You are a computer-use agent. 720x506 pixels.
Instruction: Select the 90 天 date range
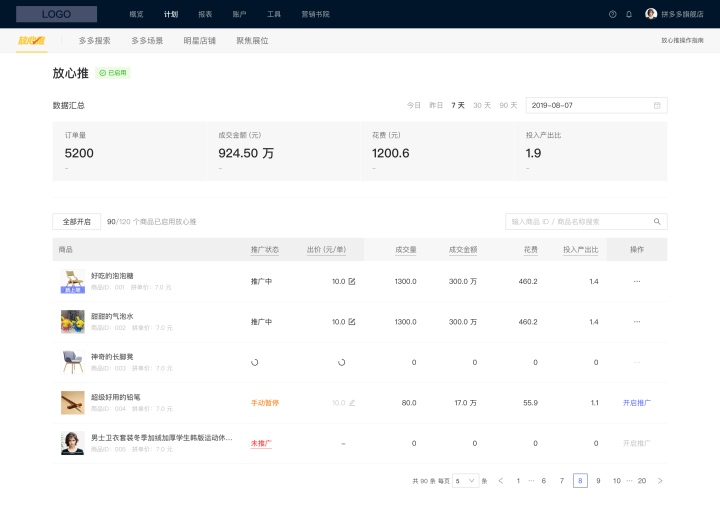tap(508, 105)
